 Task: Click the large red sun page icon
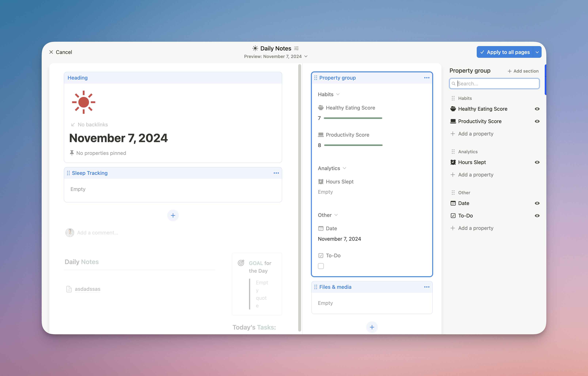pyautogui.click(x=84, y=102)
